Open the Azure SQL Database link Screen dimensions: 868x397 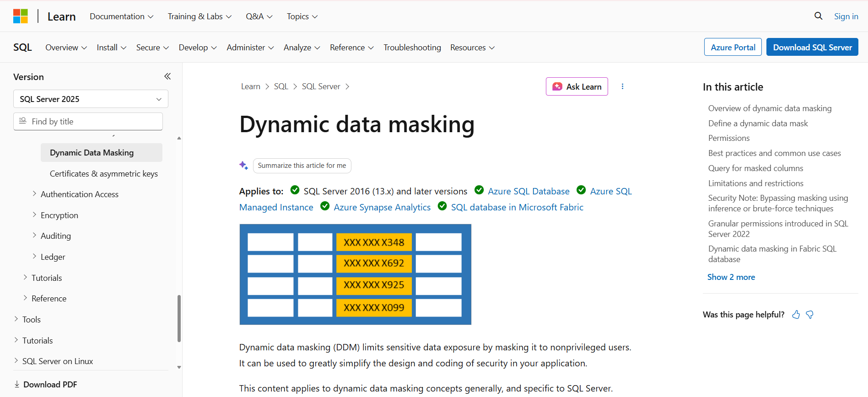click(528, 191)
